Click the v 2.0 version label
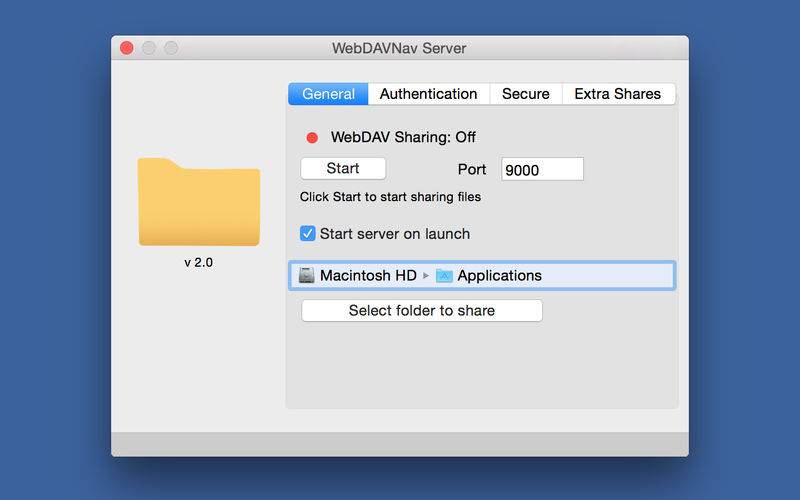 [x=198, y=263]
